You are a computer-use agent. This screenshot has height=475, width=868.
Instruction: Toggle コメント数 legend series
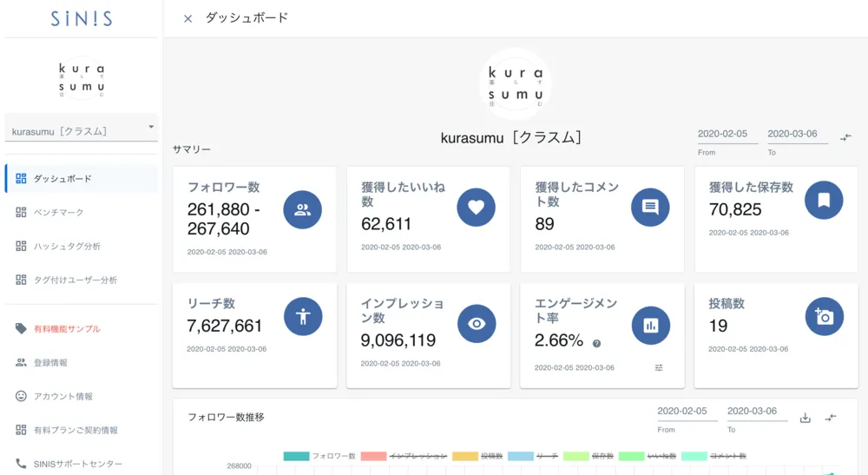tap(714, 456)
